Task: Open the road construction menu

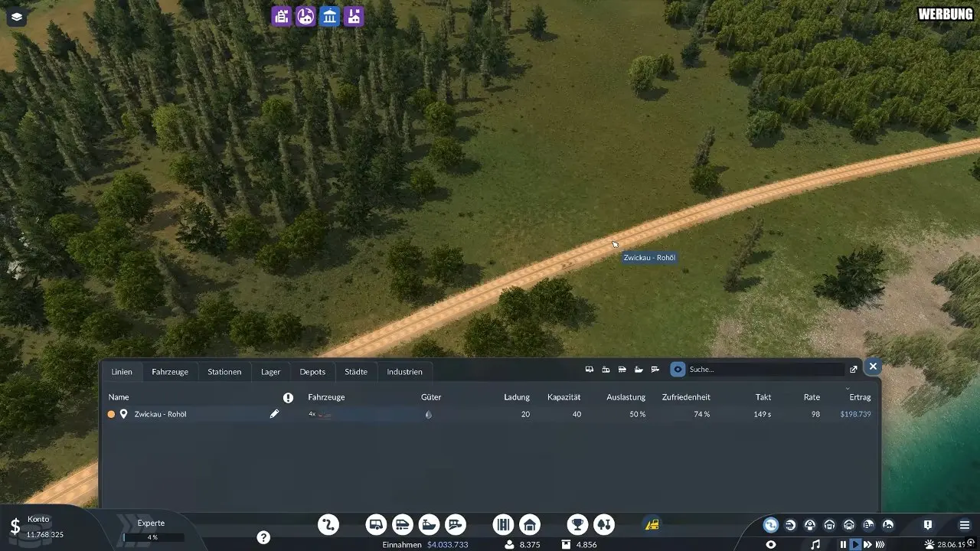Action: pos(376,524)
